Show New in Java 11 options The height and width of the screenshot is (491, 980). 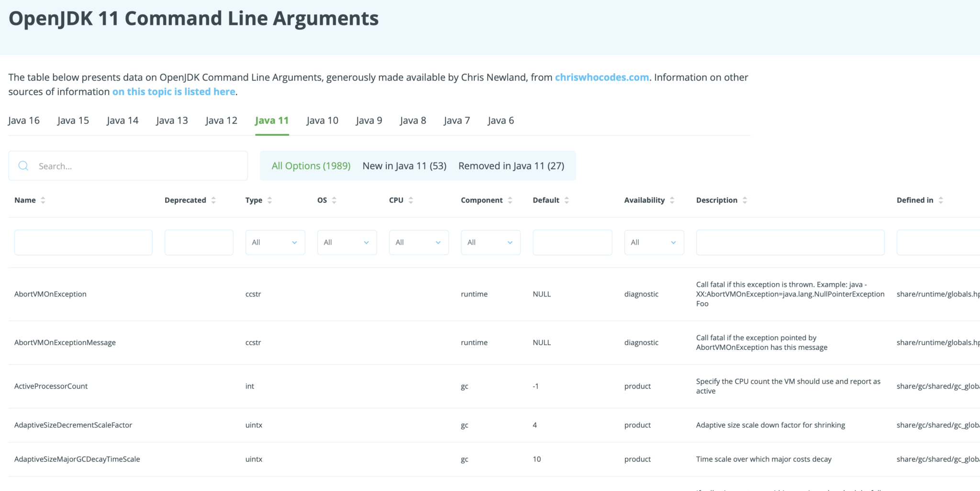(404, 166)
